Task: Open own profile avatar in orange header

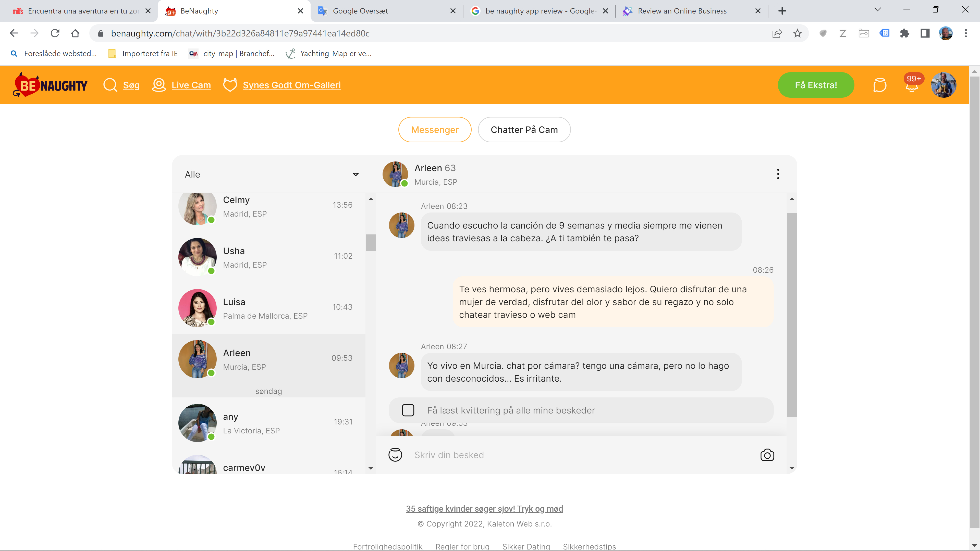Action: coord(944,85)
